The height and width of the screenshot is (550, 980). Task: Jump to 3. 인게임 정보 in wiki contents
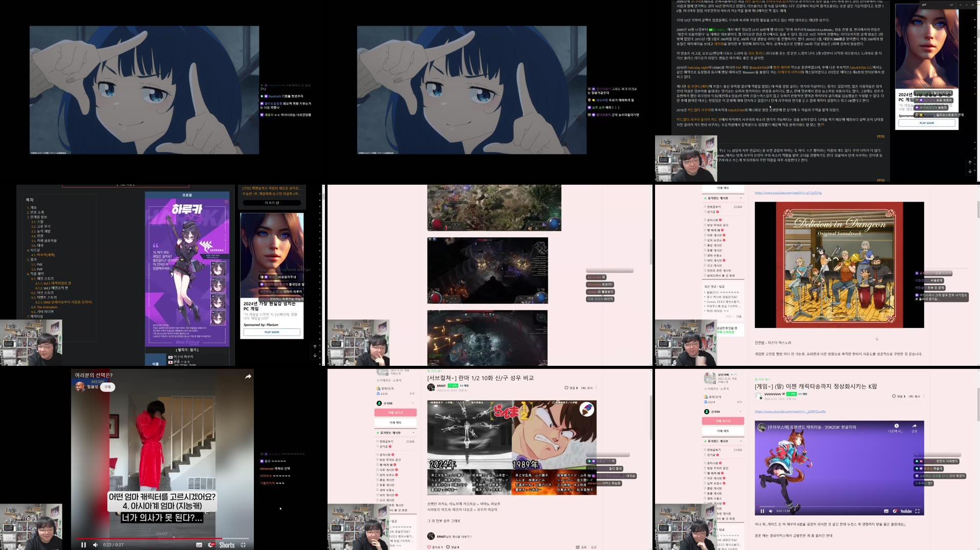37,217
